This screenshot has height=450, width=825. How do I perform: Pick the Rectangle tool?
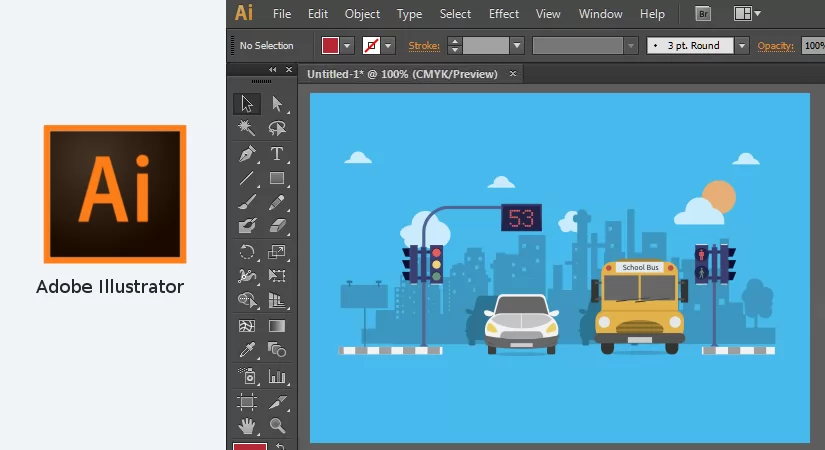click(277, 179)
